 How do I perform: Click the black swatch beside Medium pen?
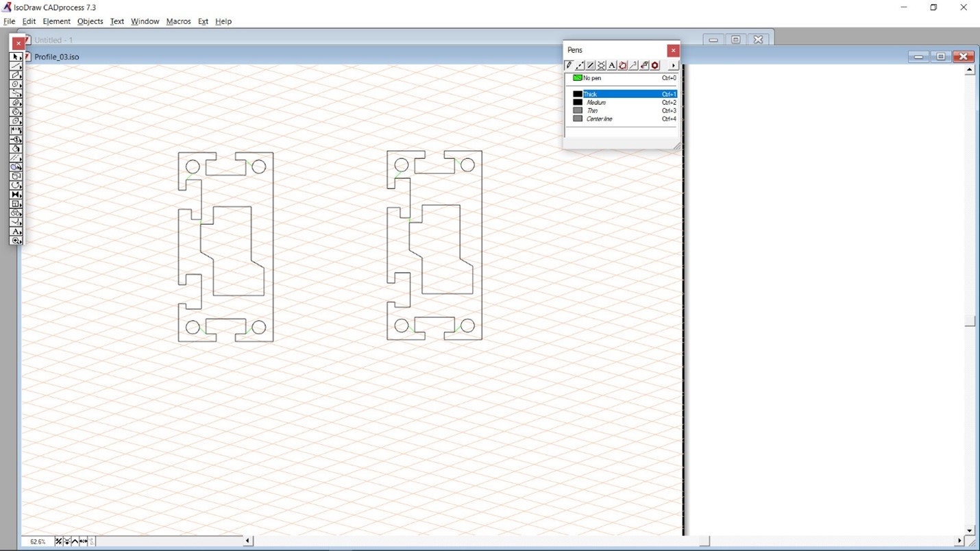(x=578, y=102)
